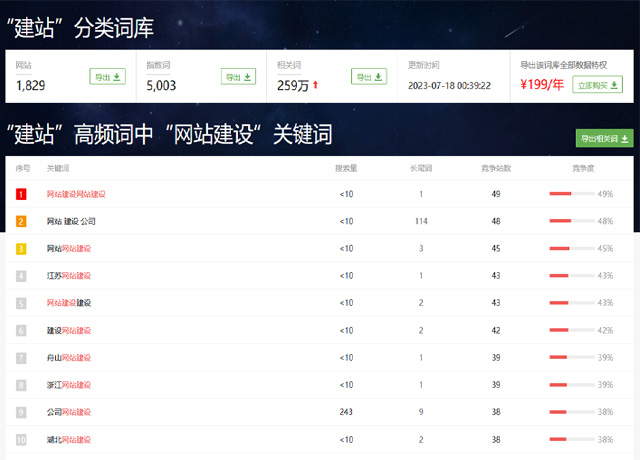Viewport: 640px width, 460px height.
Task: Click the red rank 1 badge
Action: (x=22, y=194)
